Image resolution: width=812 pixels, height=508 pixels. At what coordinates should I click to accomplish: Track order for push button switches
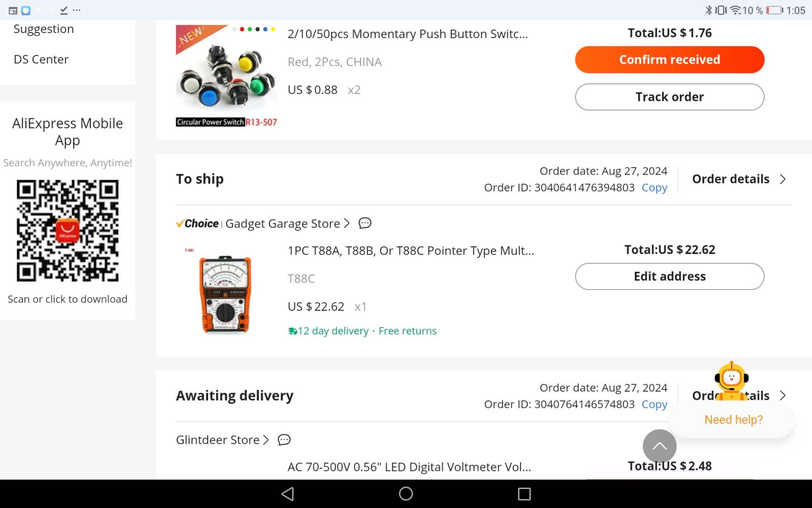[x=669, y=97]
